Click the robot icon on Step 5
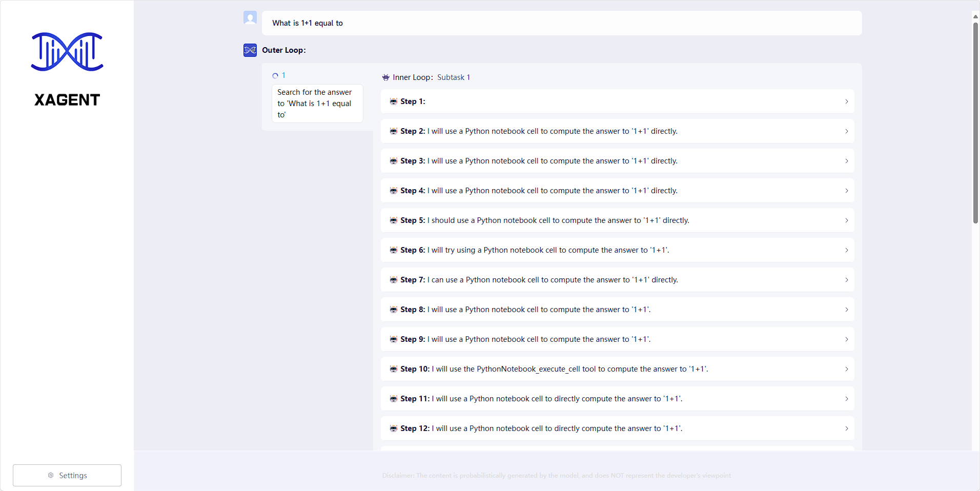Viewport: 980px width, 491px height. tap(393, 220)
